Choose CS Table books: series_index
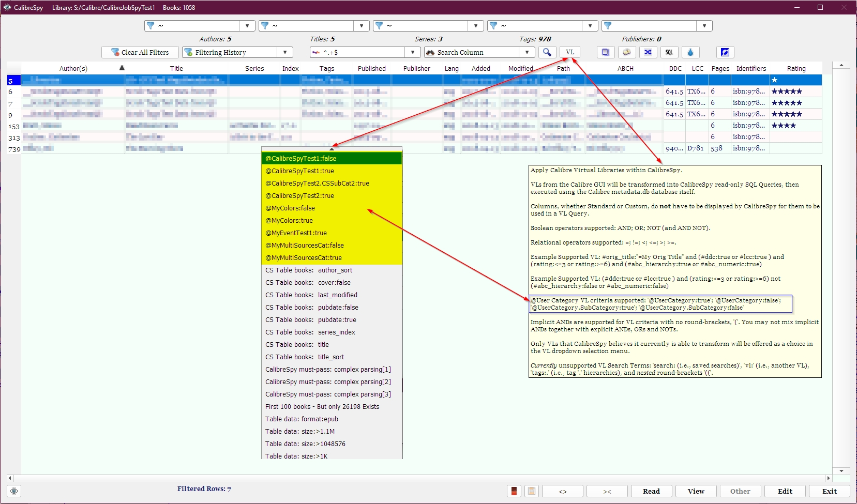Image resolution: width=857 pixels, height=504 pixels. [x=332, y=332]
